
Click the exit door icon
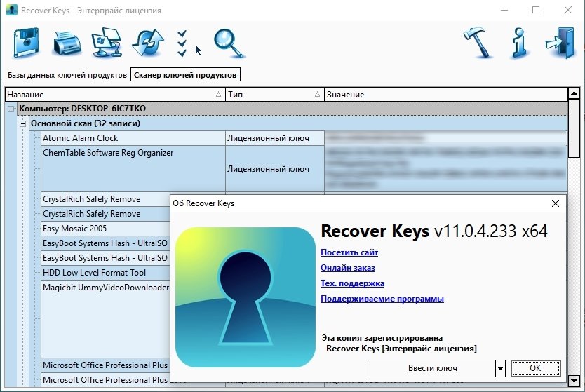[x=560, y=43]
